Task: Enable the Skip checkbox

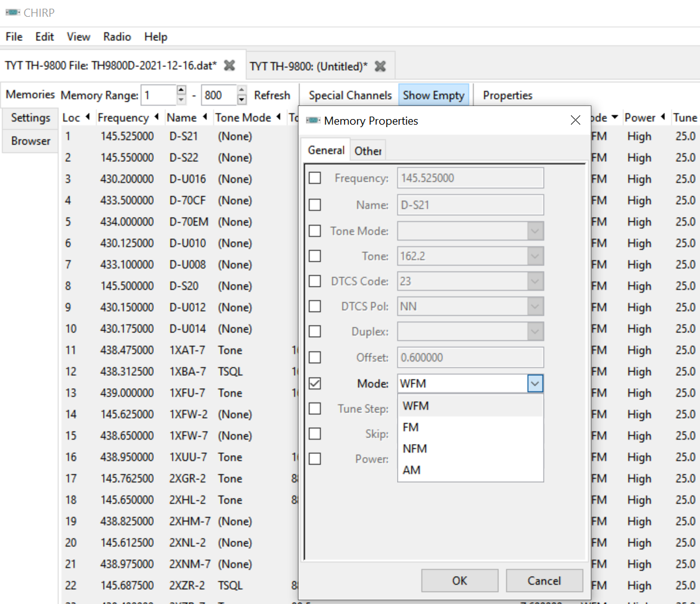Action: [315, 433]
